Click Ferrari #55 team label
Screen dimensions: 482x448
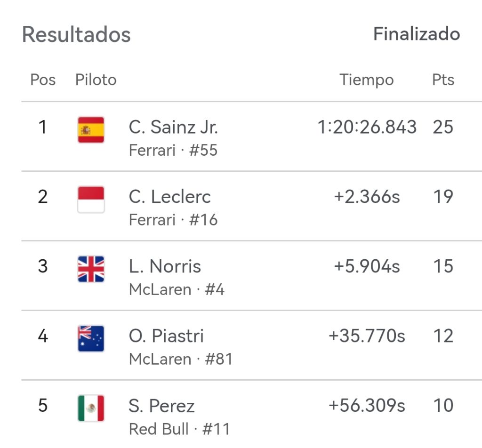(x=173, y=151)
